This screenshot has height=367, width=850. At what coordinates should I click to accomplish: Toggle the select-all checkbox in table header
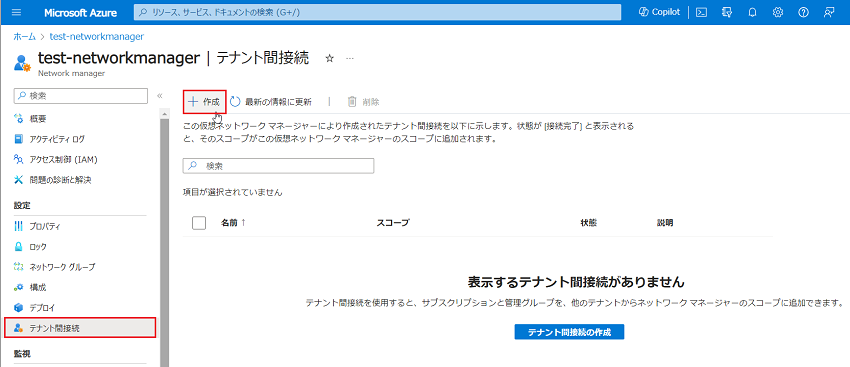(x=199, y=223)
